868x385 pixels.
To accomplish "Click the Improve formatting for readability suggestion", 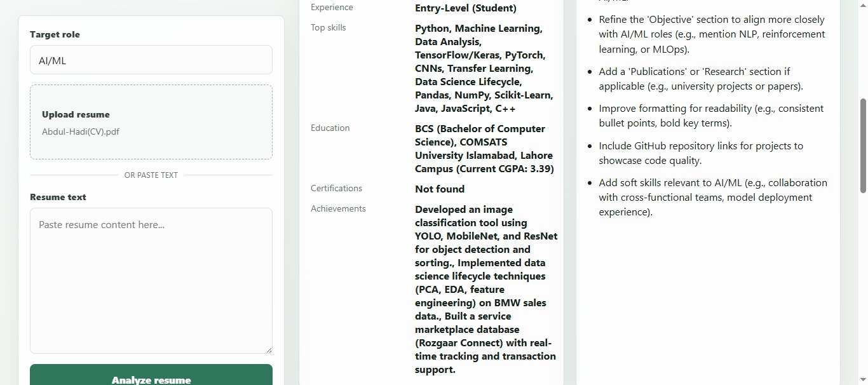I will point(711,116).
